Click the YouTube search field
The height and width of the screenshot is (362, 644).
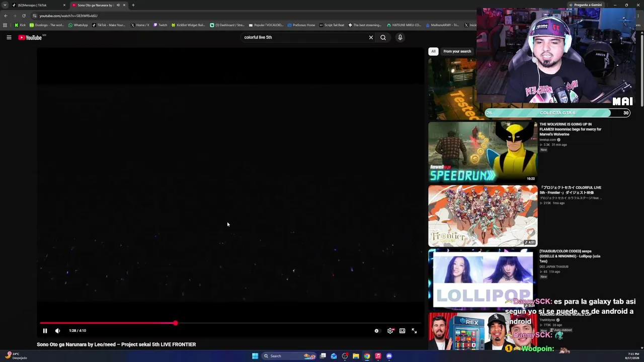pos(304,37)
